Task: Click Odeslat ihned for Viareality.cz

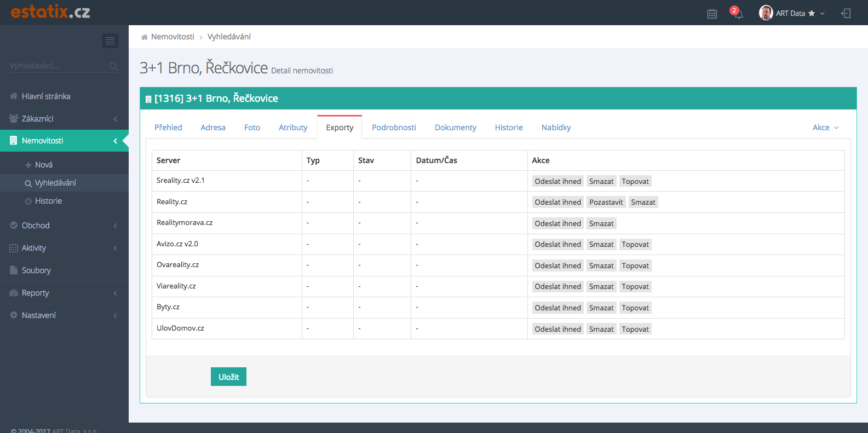Action: click(557, 286)
